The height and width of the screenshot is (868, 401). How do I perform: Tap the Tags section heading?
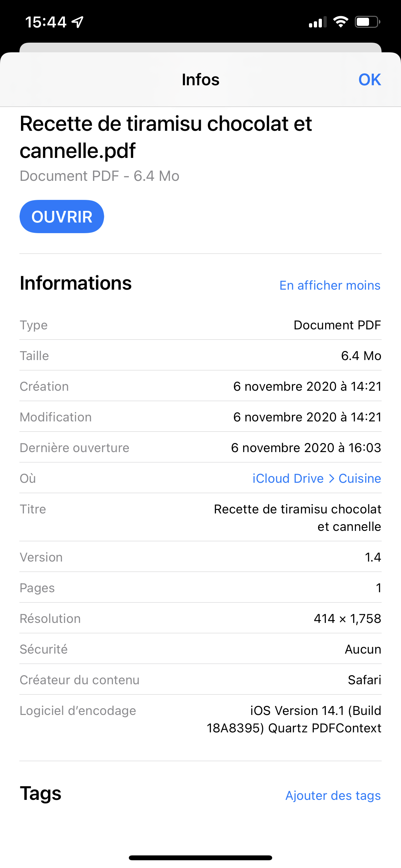coord(41,793)
